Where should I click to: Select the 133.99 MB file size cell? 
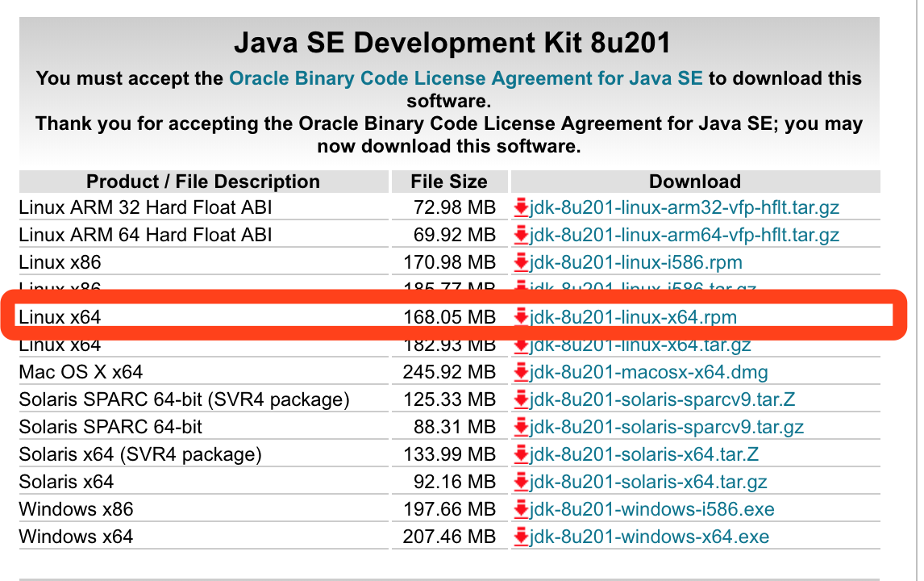pos(450,454)
